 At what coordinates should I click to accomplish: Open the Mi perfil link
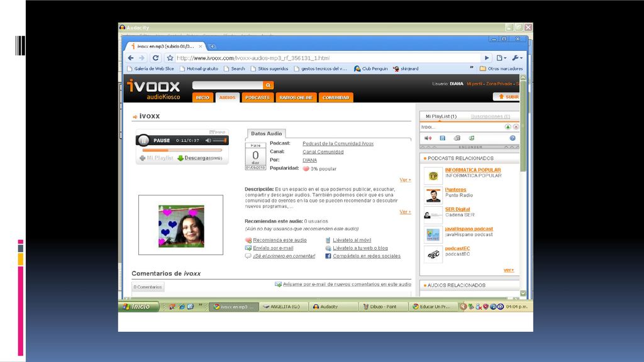tap(474, 84)
